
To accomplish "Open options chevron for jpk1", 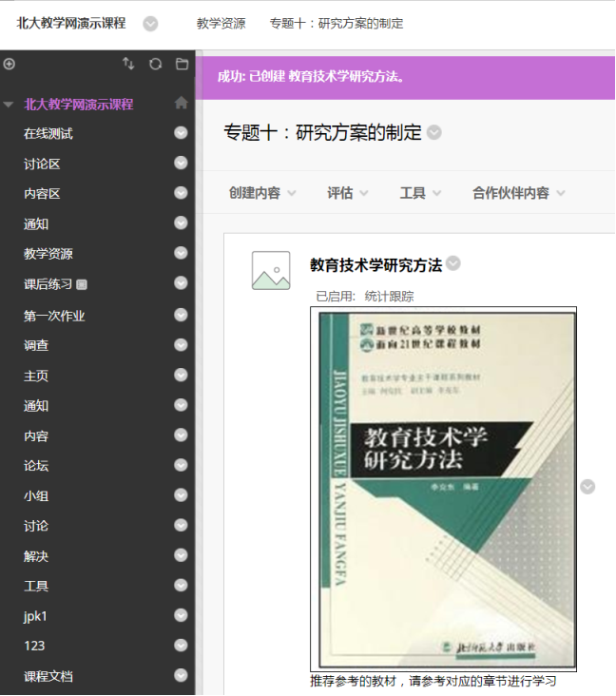I will point(181,615).
